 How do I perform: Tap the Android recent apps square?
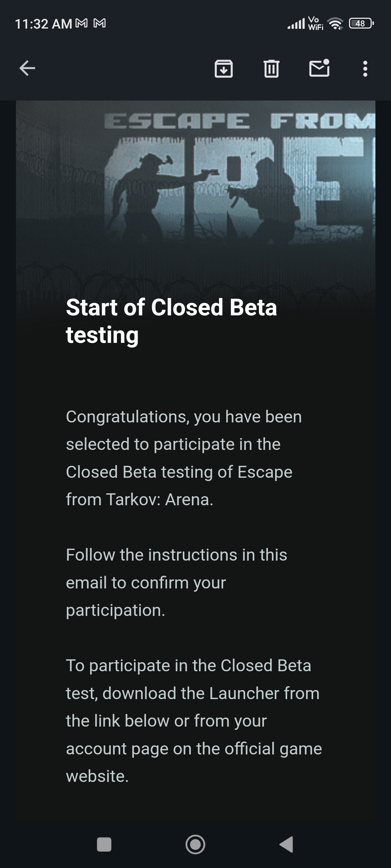[x=104, y=844]
